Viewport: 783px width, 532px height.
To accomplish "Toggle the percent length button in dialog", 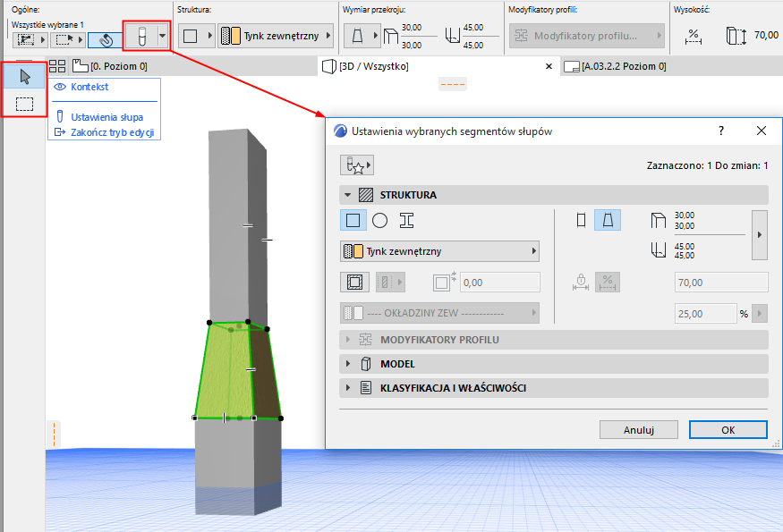I will 608,282.
